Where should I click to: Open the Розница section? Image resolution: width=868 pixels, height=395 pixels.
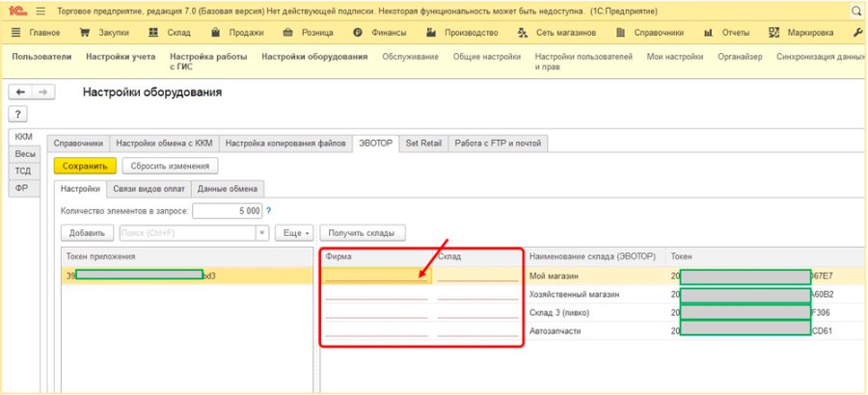coord(309,33)
